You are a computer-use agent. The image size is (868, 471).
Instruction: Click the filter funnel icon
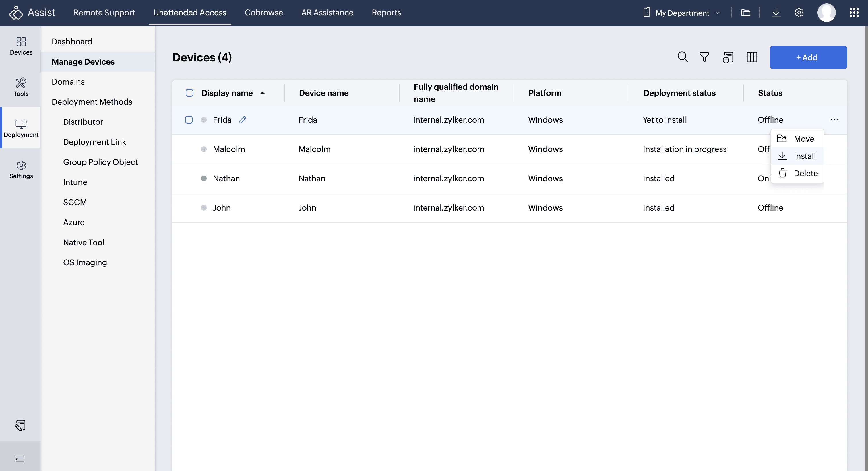coord(704,57)
